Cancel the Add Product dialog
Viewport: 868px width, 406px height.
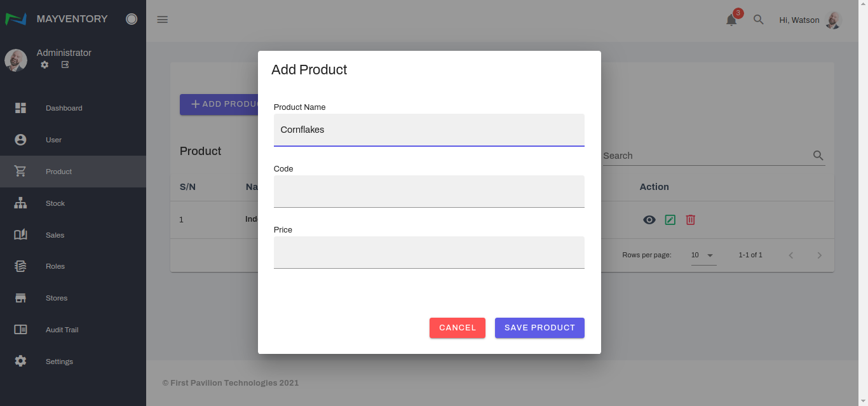click(x=457, y=328)
